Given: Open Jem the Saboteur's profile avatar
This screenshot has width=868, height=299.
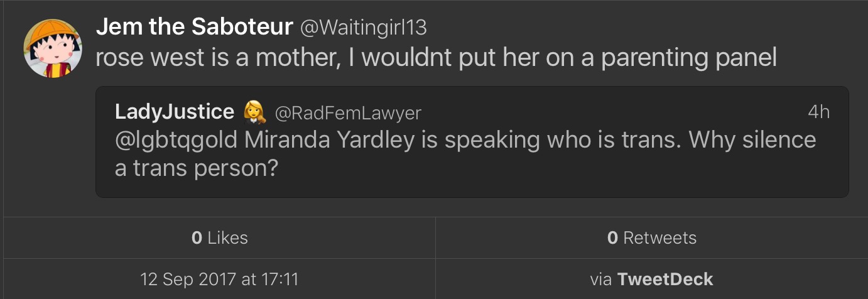Looking at the screenshot, I should 53,48.
